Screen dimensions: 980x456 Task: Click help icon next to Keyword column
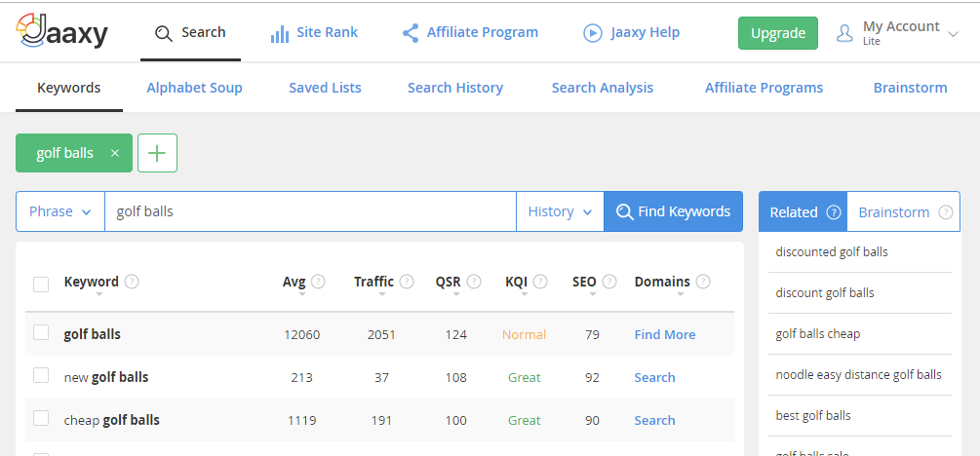[132, 282]
